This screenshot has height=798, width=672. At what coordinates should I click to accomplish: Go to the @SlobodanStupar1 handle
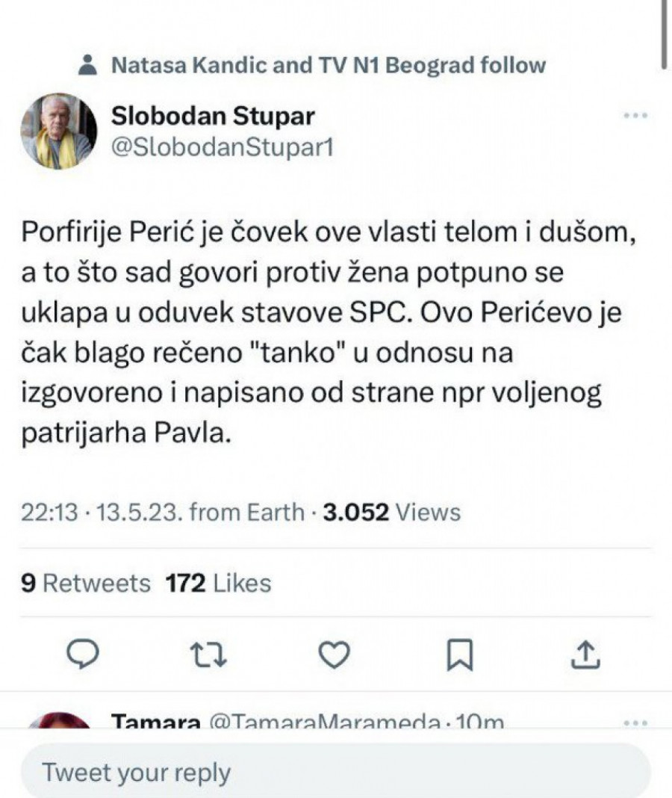221,147
